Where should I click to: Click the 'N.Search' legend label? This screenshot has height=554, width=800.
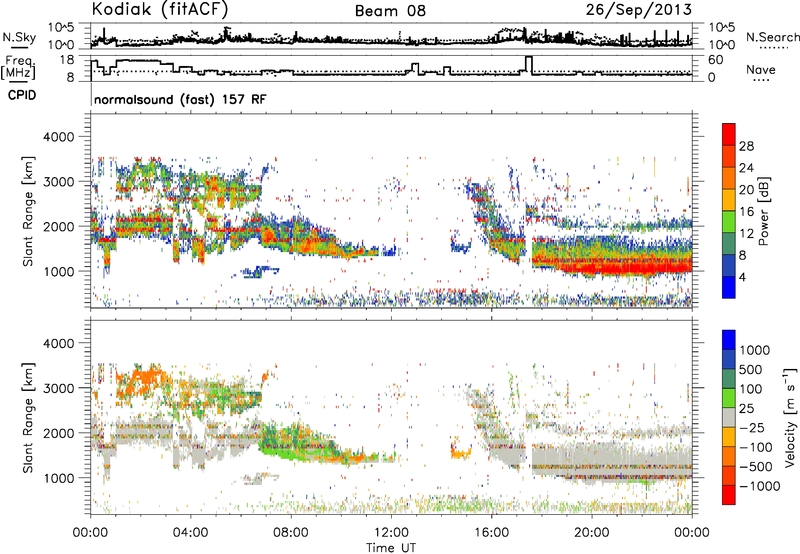point(773,37)
